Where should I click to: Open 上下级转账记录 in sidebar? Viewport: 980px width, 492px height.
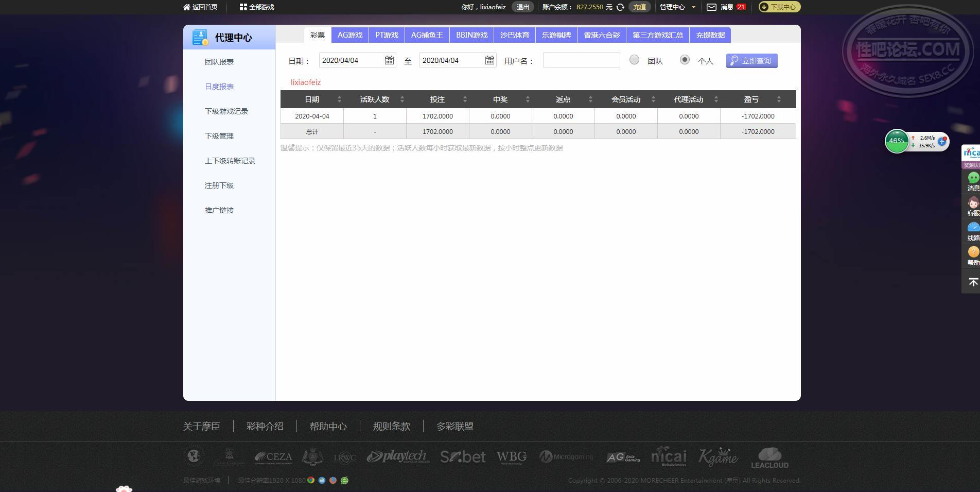tap(230, 161)
